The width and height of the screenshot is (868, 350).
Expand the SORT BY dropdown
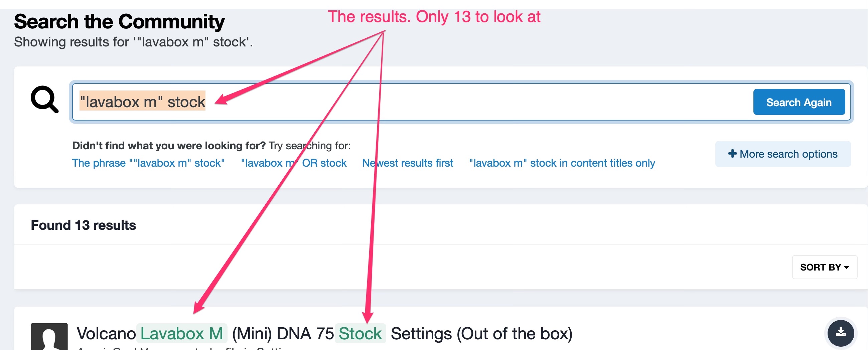pyautogui.click(x=824, y=267)
